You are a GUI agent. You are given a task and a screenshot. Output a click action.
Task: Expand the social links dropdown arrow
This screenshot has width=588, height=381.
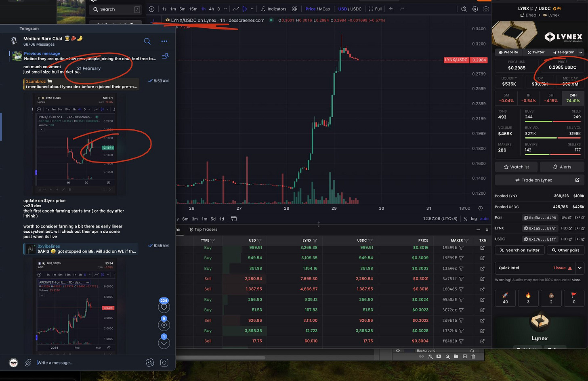[581, 52]
